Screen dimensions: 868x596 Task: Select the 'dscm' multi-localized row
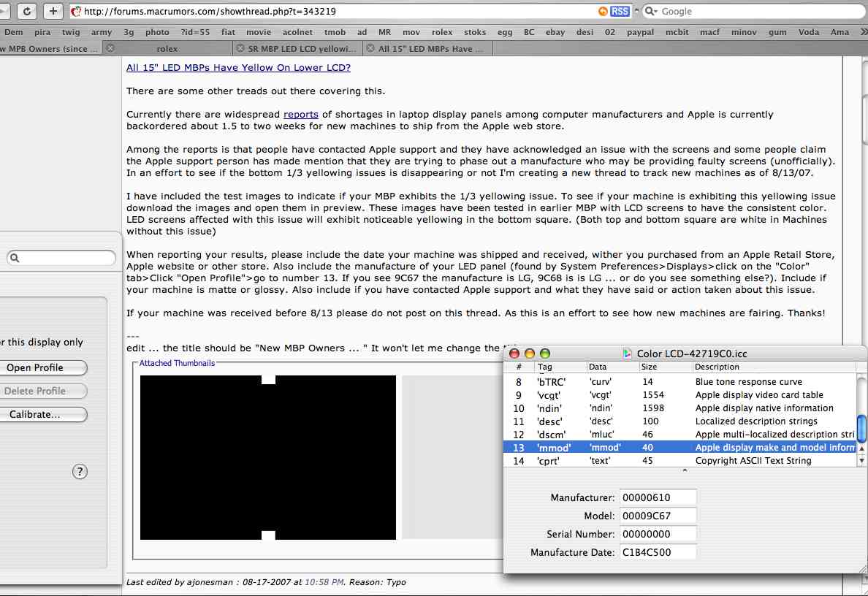(x=679, y=435)
